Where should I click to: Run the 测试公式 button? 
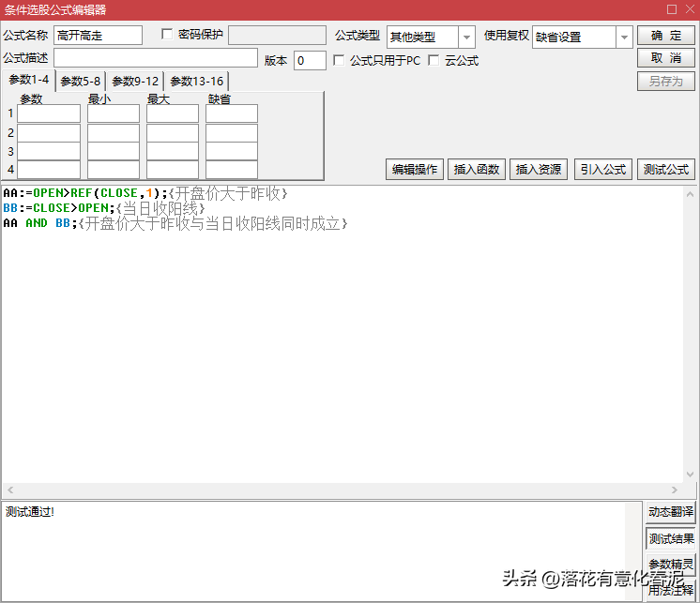coord(665,170)
